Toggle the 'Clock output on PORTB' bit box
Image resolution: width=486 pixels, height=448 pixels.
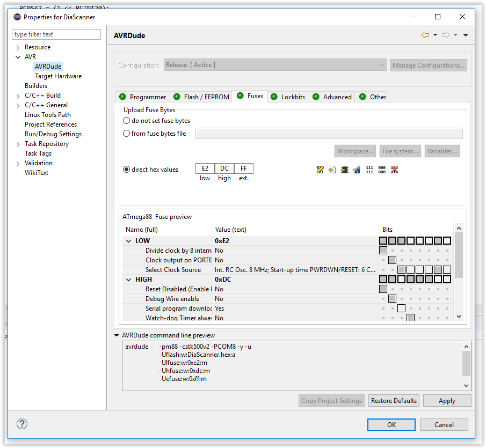[392, 260]
